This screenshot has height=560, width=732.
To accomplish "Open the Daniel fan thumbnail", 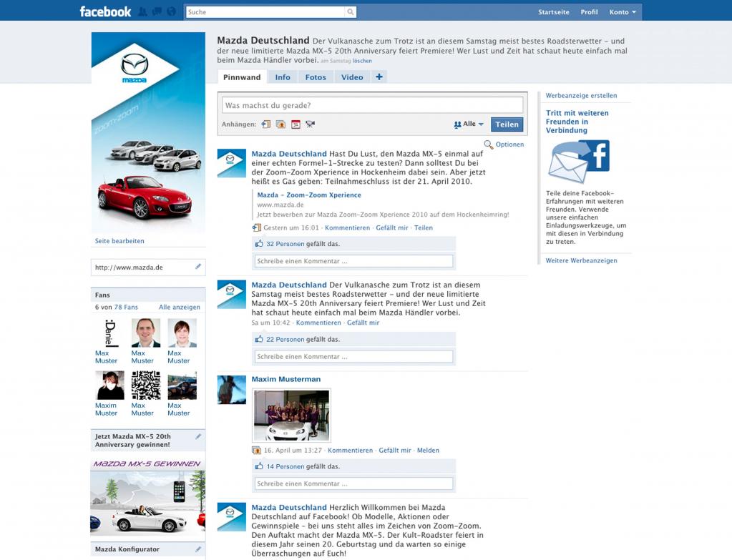I will tap(109, 333).
